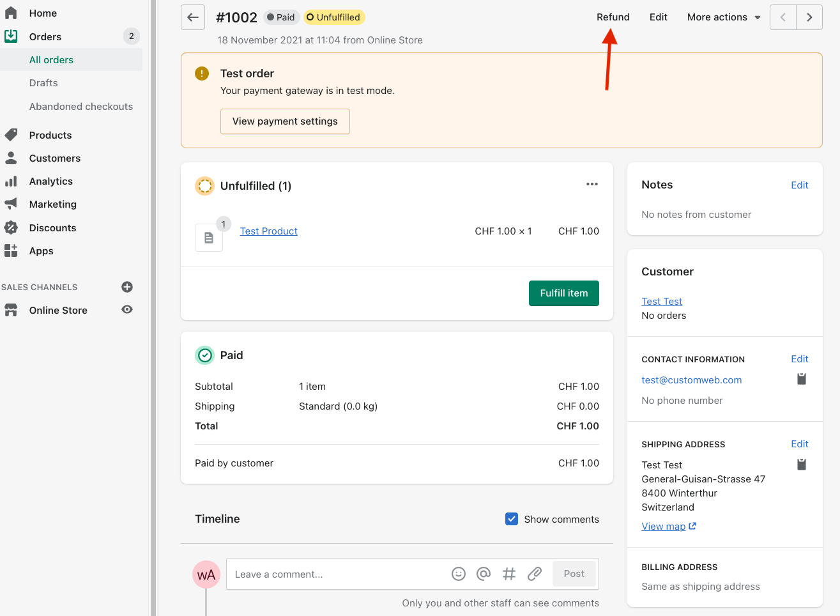840x616 pixels.
Task: Copy the shipping address with clipboard icon
Action: pyautogui.click(x=802, y=465)
